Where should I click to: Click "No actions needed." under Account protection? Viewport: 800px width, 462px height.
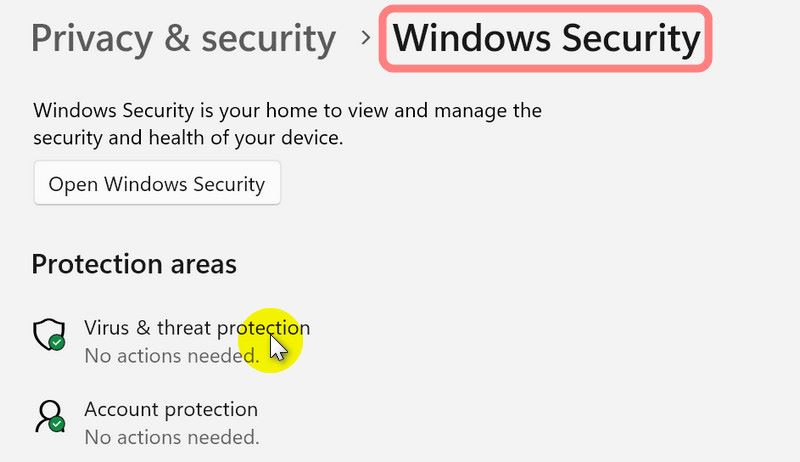coord(170,437)
